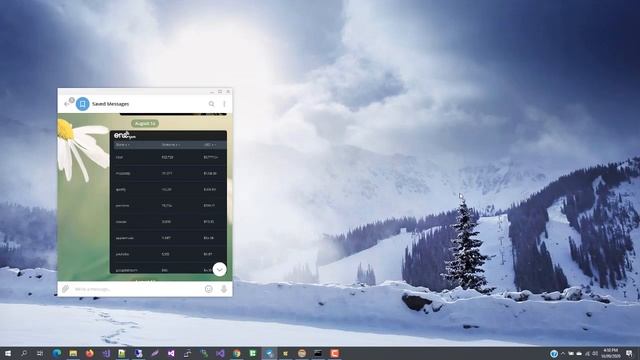Launch Microsoft Edge from taskbar
Screen dimensions: 640x360
click(x=57, y=353)
